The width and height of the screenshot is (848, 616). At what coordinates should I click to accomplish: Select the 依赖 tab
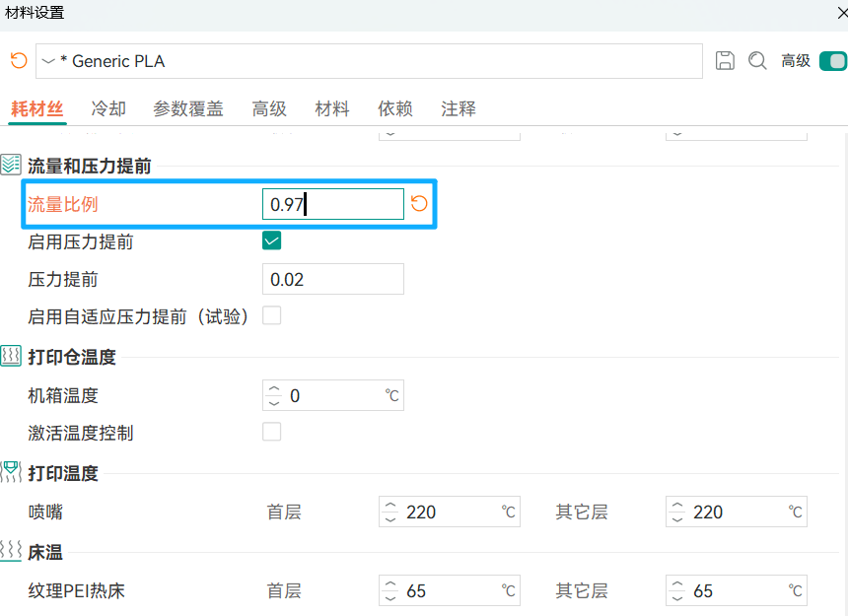(x=394, y=109)
